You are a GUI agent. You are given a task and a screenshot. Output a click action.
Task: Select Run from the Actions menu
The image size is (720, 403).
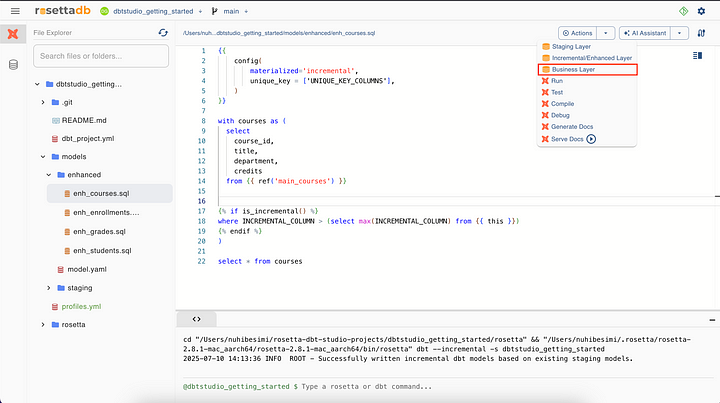point(587,81)
